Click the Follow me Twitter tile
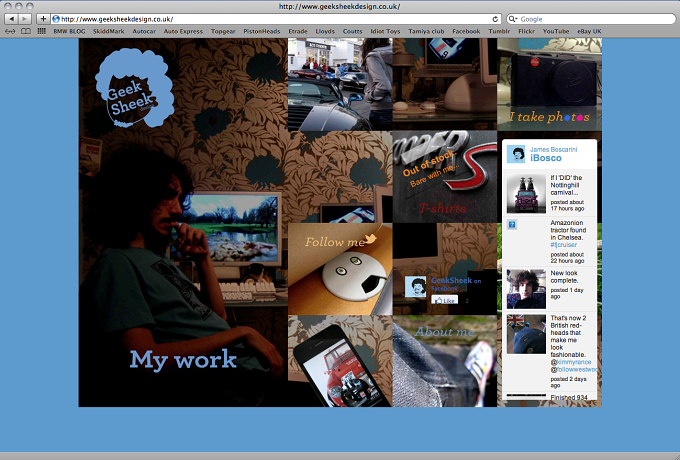 tap(340, 269)
